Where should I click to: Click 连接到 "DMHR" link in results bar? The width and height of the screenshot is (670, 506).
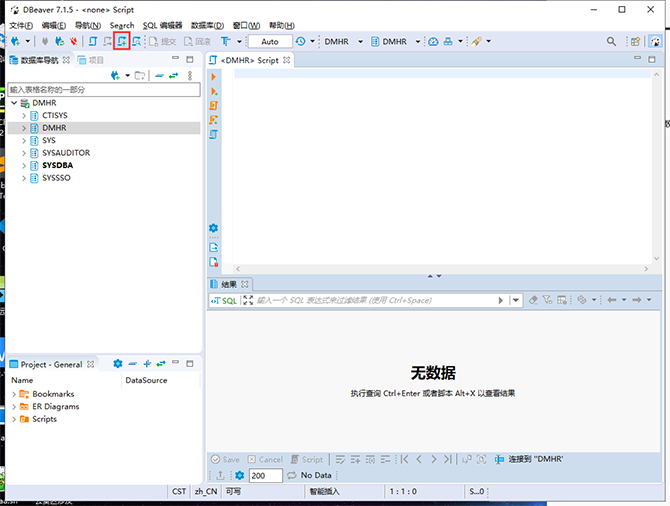point(529,459)
